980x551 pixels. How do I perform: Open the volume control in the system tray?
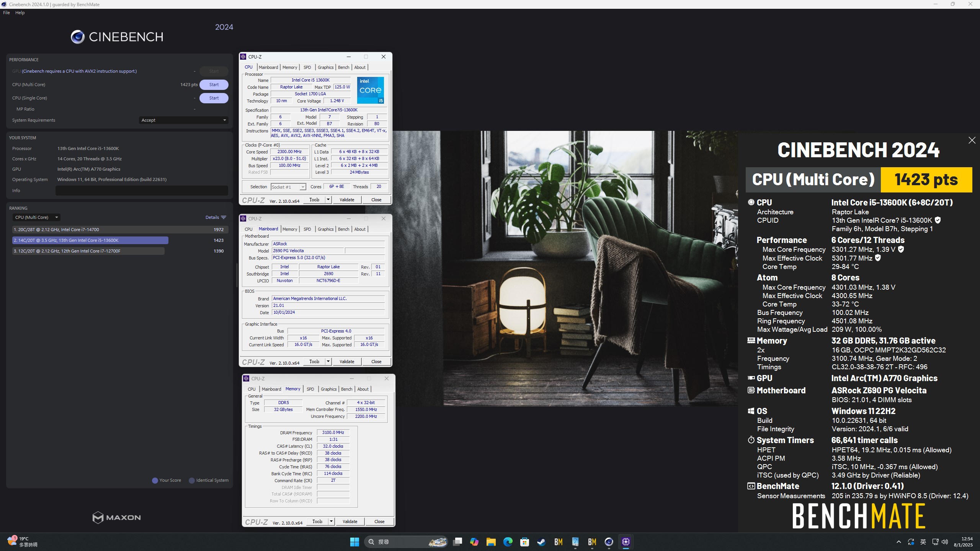(945, 542)
